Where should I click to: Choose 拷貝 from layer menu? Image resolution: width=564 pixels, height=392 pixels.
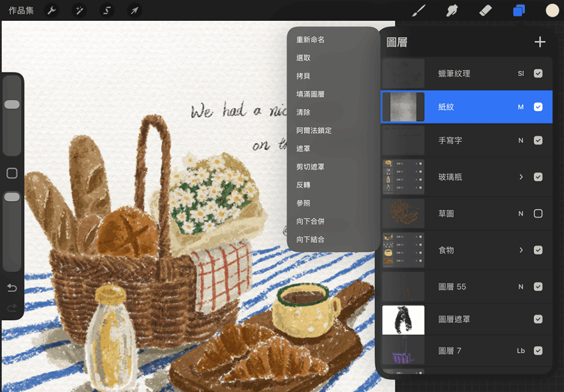(x=303, y=76)
